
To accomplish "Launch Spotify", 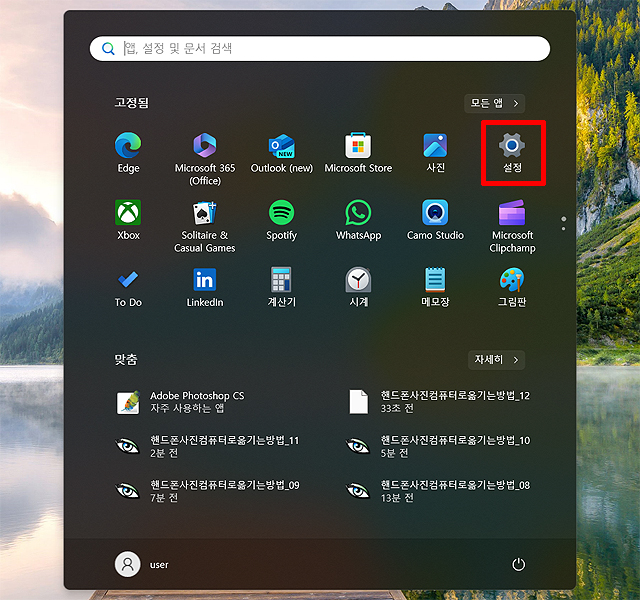I will tap(282, 220).
